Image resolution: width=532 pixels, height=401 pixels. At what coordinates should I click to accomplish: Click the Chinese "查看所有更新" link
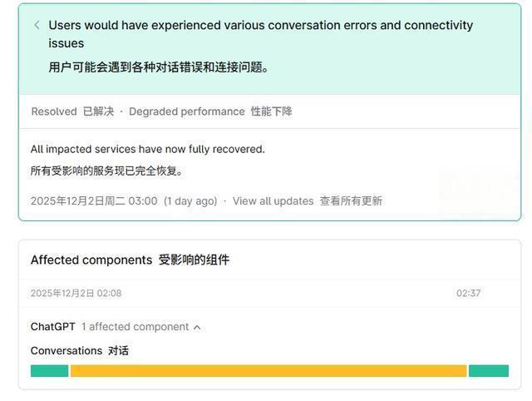coord(351,200)
